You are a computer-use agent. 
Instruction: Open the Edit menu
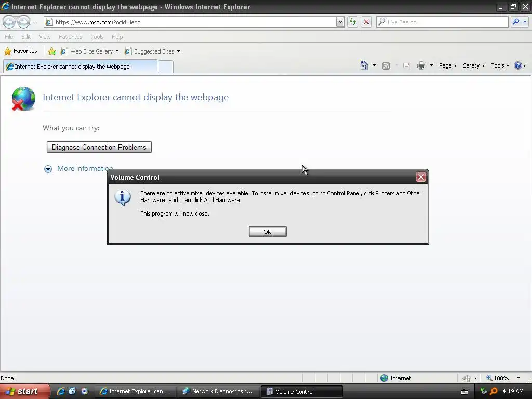(x=26, y=37)
